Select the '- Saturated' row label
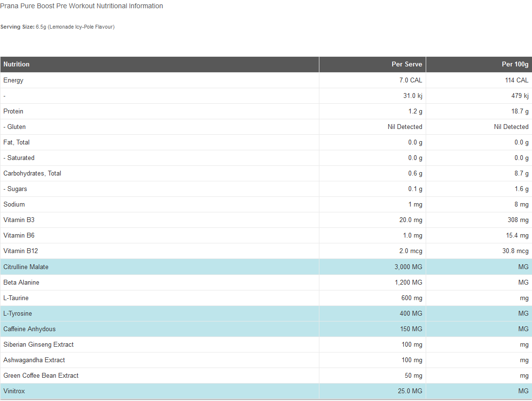This screenshot has width=532, height=401. point(19,158)
